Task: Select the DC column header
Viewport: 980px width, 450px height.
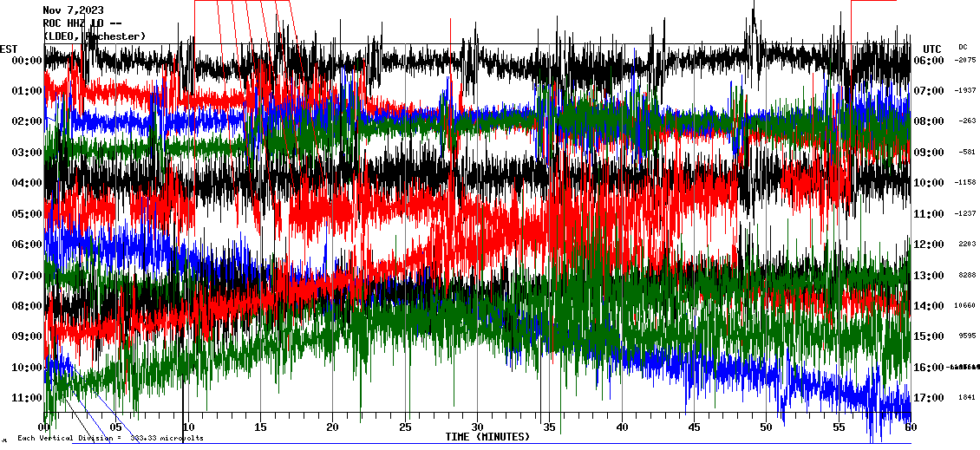Action: [963, 47]
